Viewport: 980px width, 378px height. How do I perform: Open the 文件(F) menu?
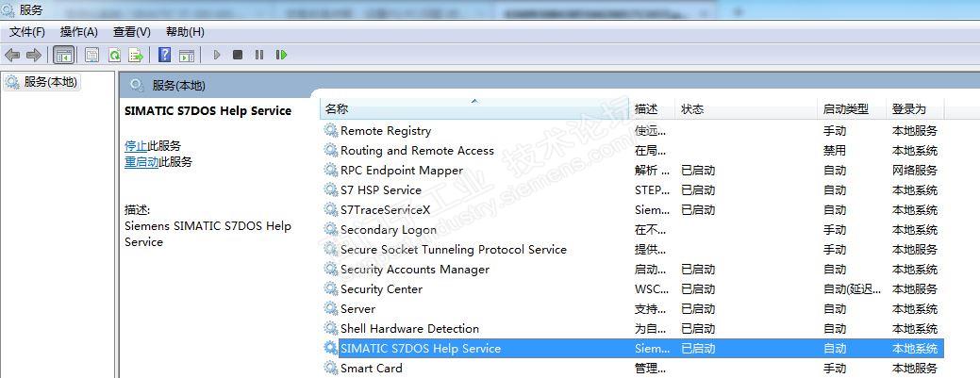(x=27, y=32)
